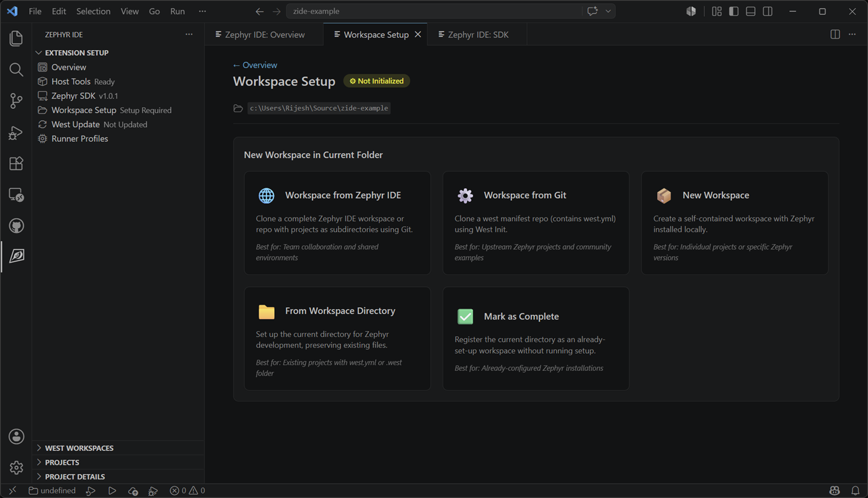868x498 pixels.
Task: Choose the Workspace from Git card
Action: point(536,223)
